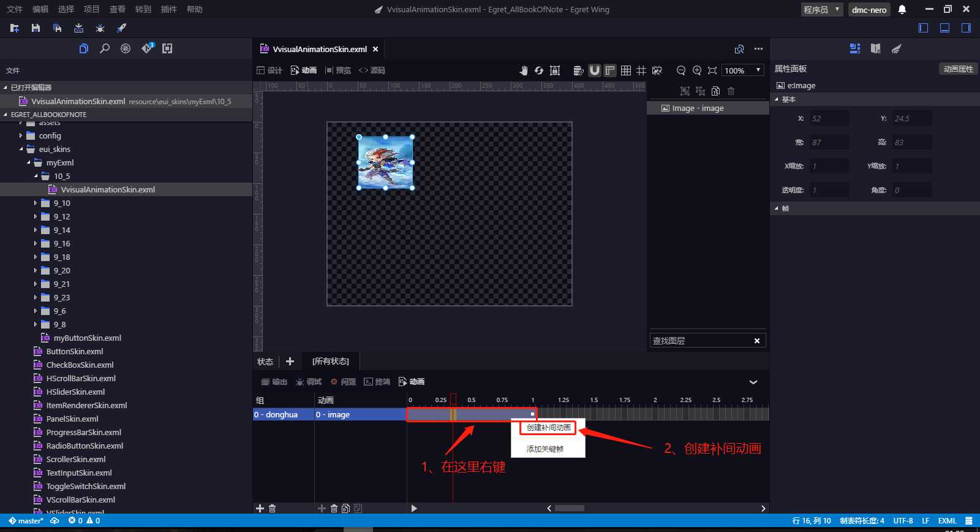Add a new animation group

260,508
